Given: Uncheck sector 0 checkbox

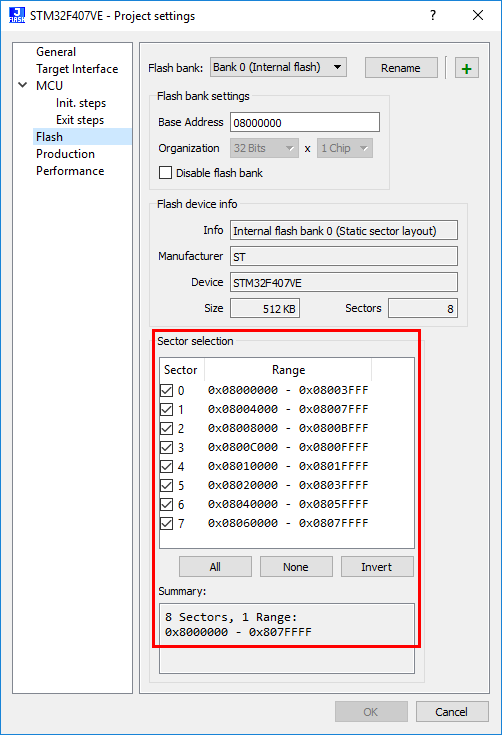Looking at the screenshot, I should (x=166, y=390).
